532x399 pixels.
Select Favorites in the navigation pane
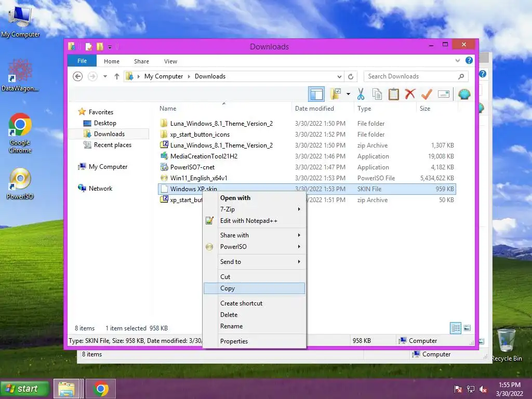[101, 112]
